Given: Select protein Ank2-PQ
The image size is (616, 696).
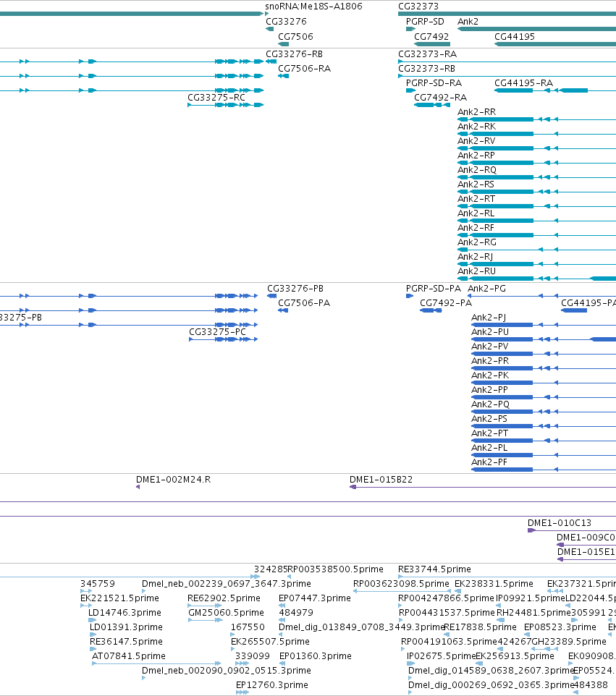Looking at the screenshot, I should point(490,404).
